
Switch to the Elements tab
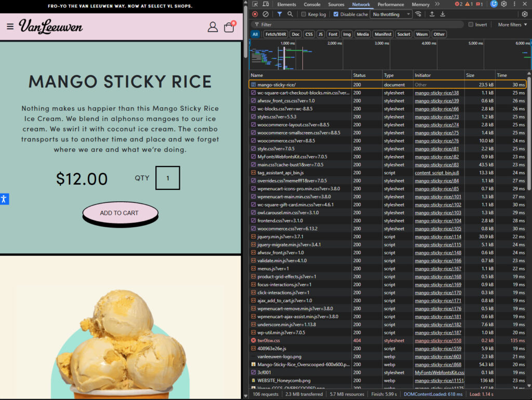coord(287,4)
